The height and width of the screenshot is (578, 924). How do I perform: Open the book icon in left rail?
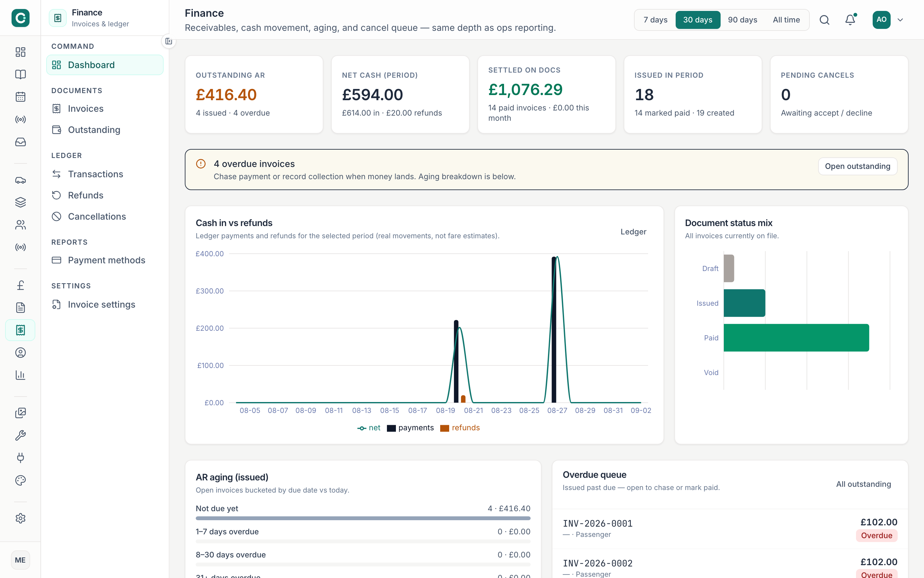20,74
